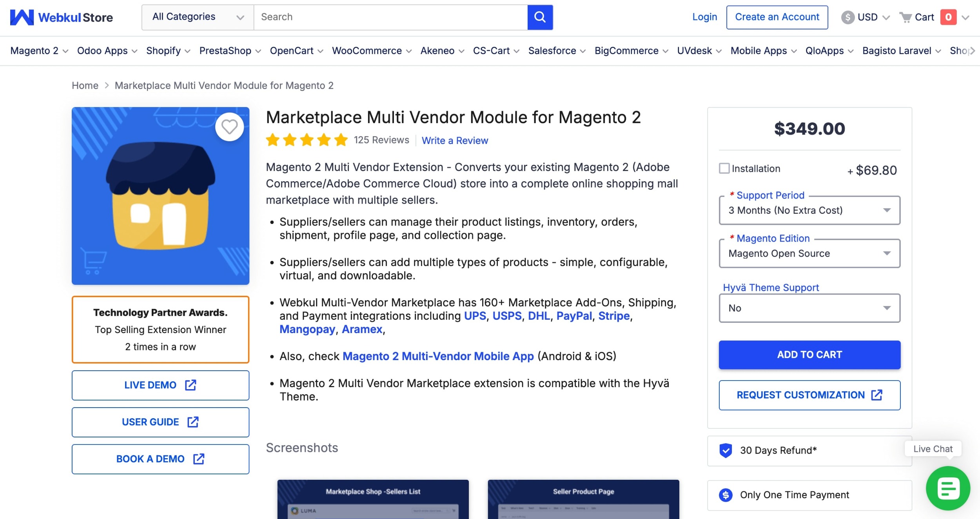Open the Write a Review link
Screen dimensions: 980x519
455,140
